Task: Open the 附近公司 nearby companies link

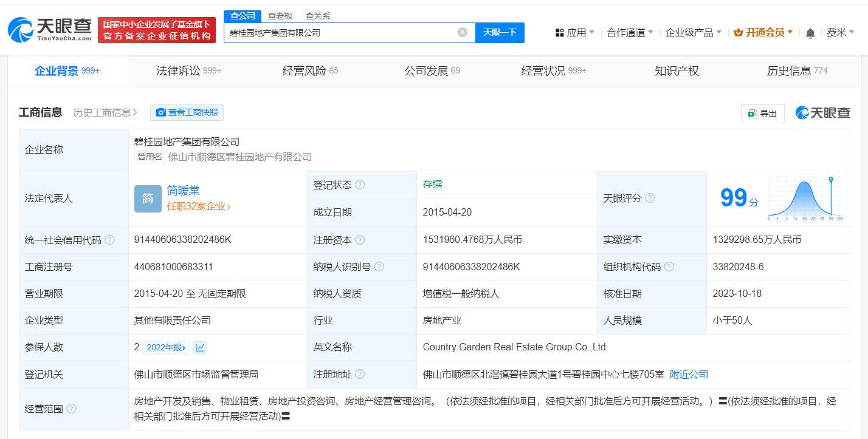Action: [x=689, y=374]
